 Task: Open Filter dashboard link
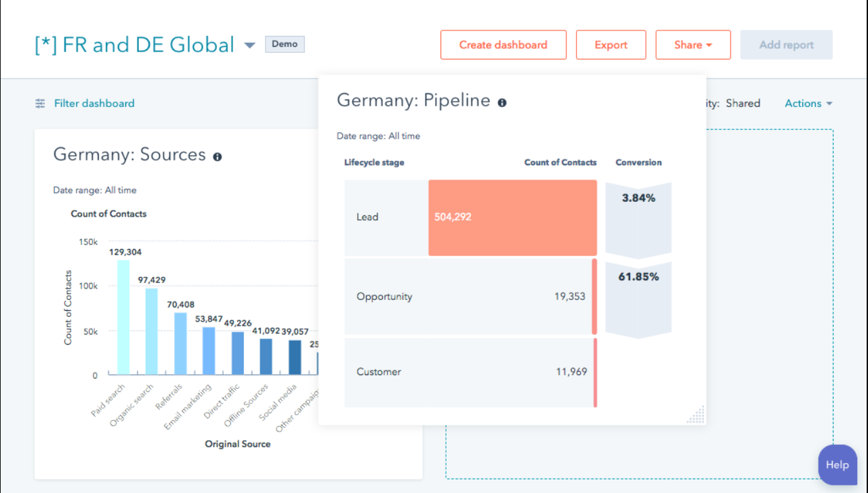tap(94, 103)
